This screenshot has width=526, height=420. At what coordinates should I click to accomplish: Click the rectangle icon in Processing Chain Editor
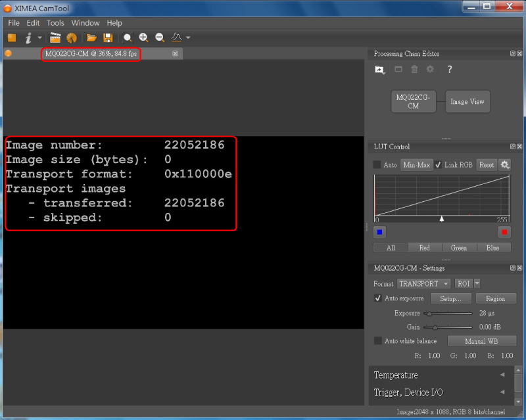point(398,70)
